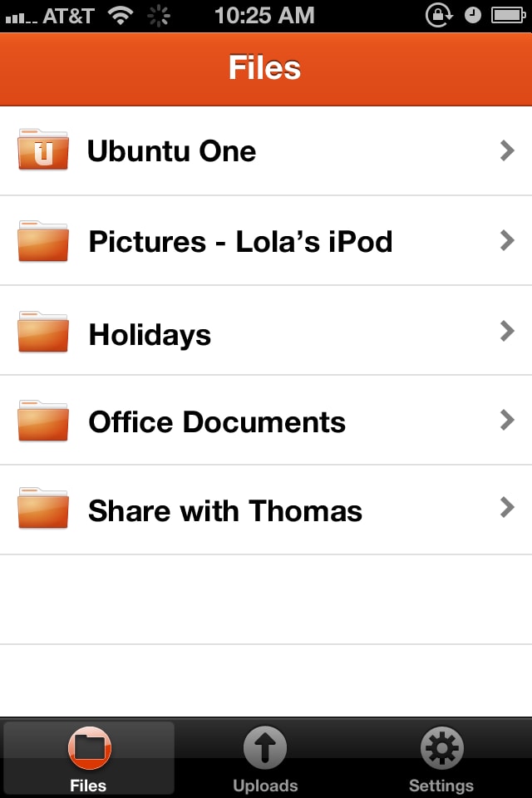Open the Share with Thomas folder icon
This screenshot has height=798, width=532.
(42, 508)
